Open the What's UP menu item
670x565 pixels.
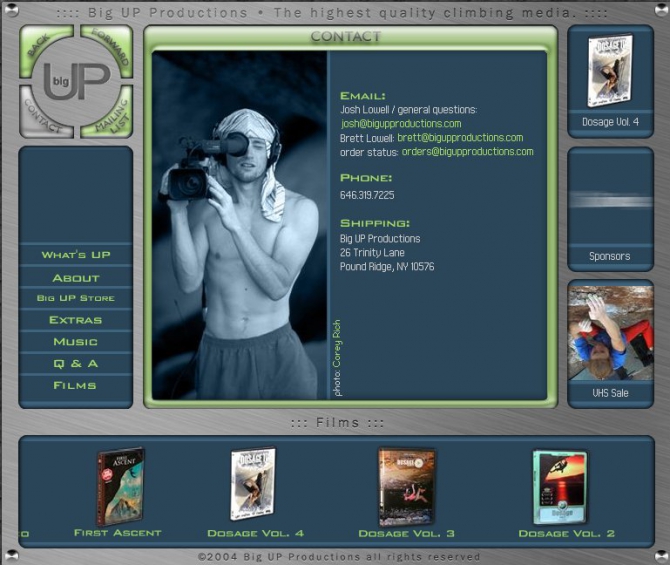click(x=76, y=255)
